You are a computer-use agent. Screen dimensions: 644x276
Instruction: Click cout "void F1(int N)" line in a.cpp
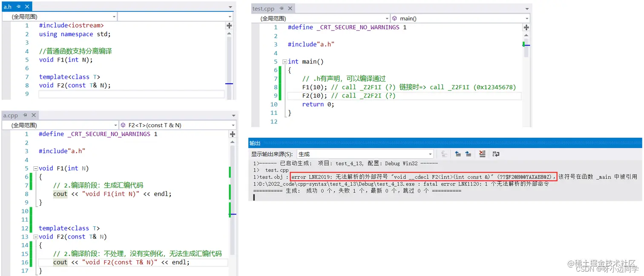(112, 194)
